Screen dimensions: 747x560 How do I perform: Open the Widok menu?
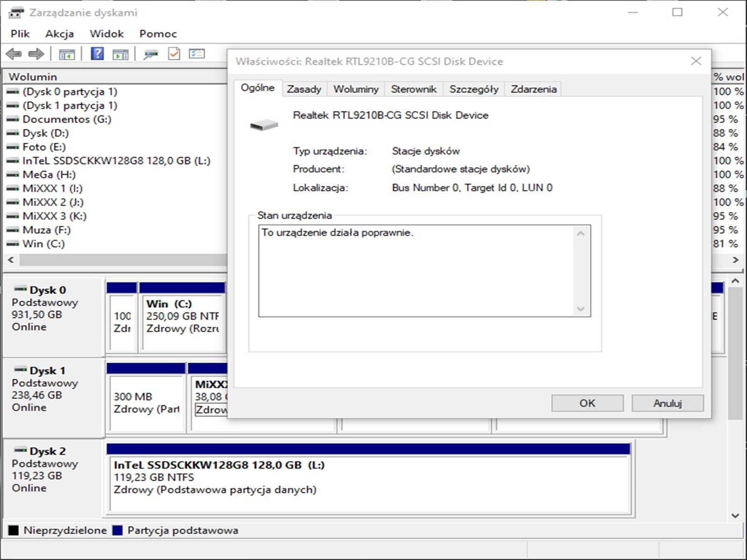click(x=106, y=34)
